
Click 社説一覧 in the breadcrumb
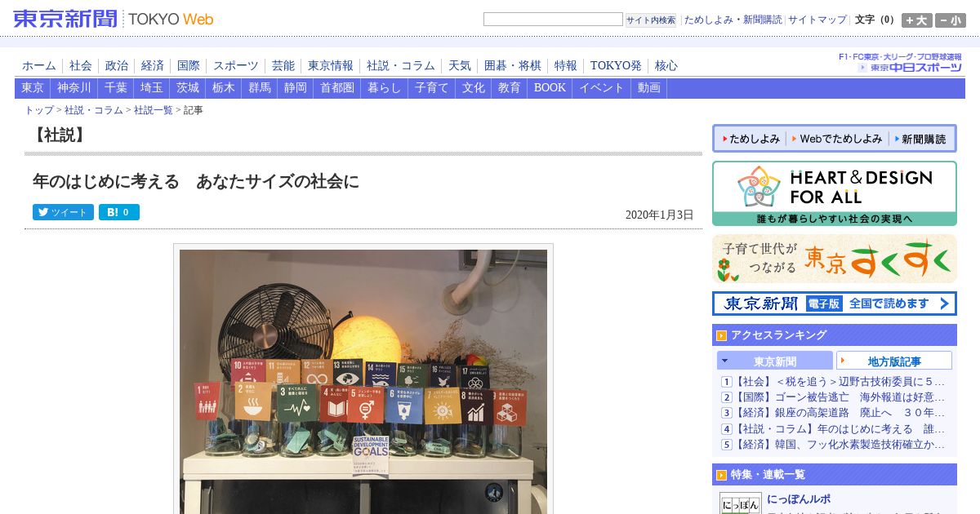154,110
